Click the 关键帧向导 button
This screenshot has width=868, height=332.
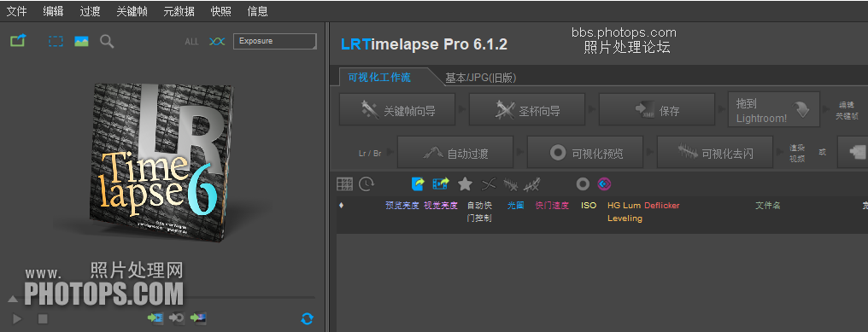click(x=397, y=109)
